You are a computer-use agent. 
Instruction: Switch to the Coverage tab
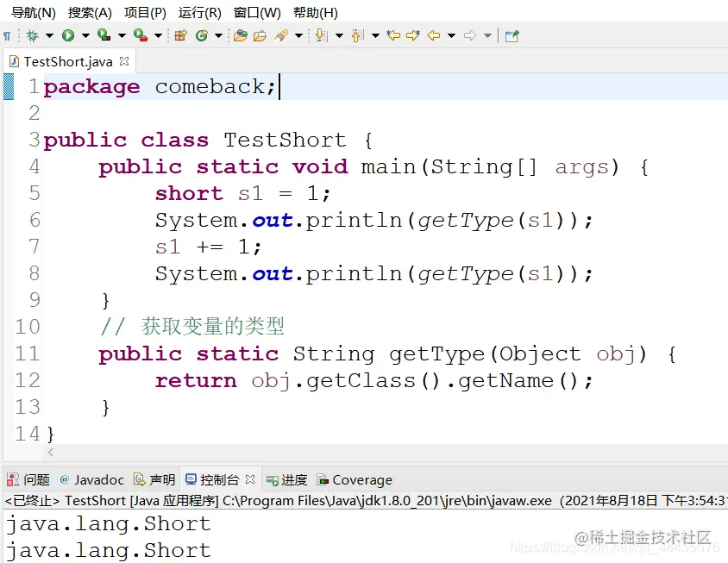pyautogui.click(x=355, y=479)
